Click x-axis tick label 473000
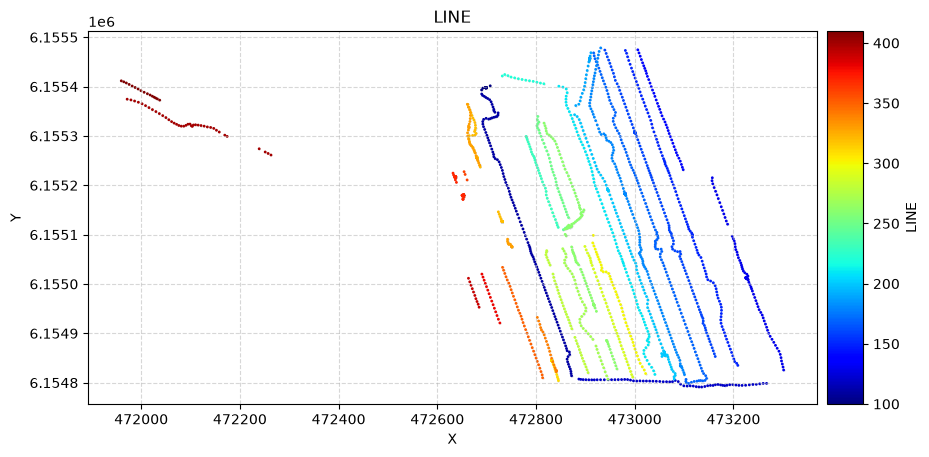 (635, 419)
